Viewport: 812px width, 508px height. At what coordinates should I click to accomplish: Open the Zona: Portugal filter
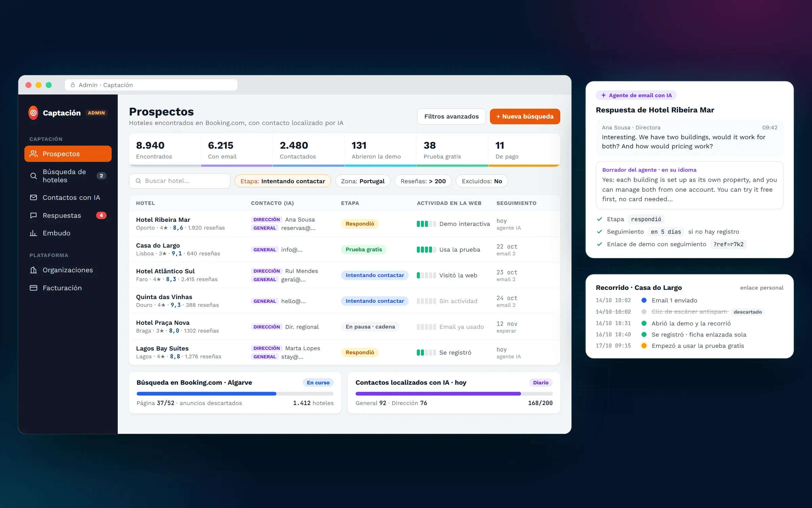(363, 181)
